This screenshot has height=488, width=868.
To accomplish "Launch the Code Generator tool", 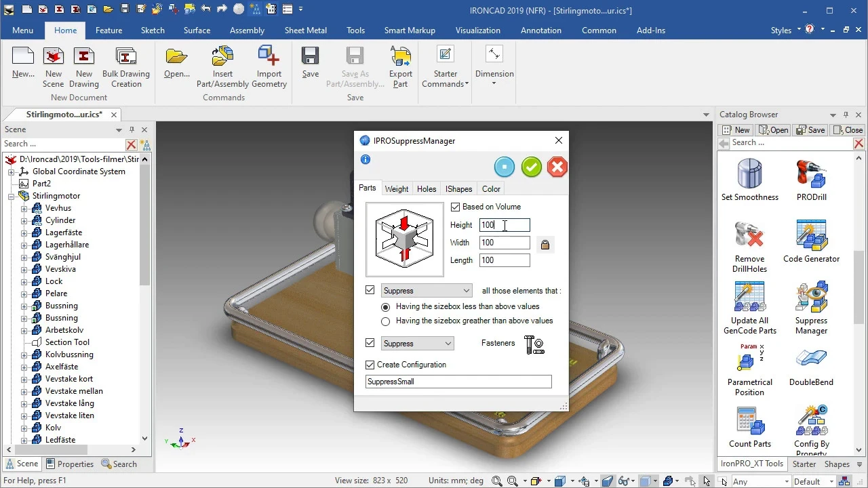I will 811,241.
